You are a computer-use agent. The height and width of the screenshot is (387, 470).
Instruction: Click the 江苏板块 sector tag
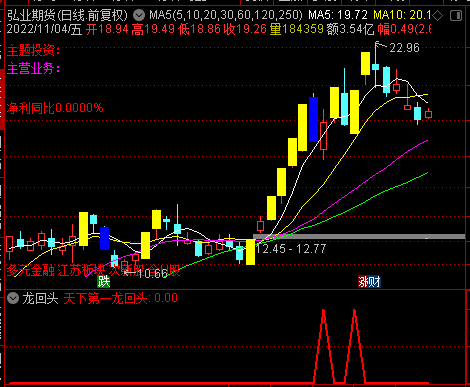pyautogui.click(x=82, y=271)
